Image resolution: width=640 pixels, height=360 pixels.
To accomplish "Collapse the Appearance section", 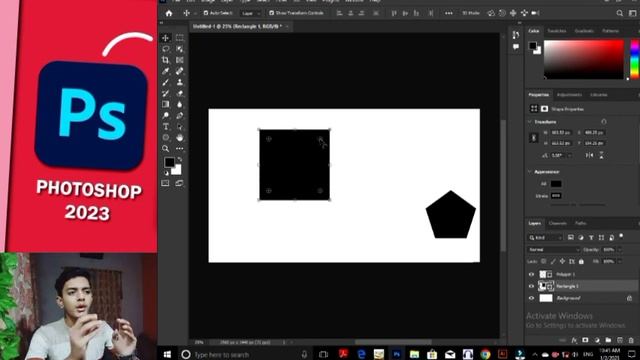I will (530, 172).
